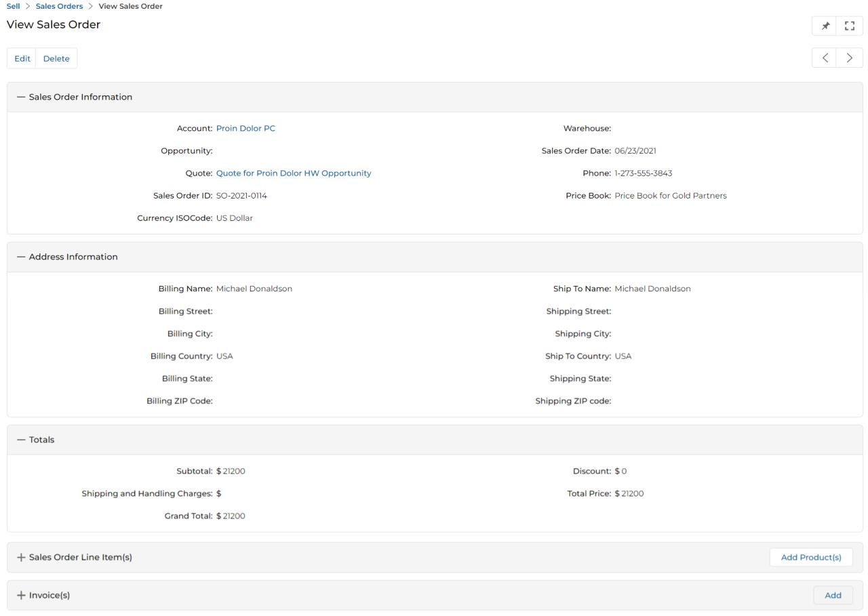The width and height of the screenshot is (868, 616).
Task: Select Ship To Country USA value
Action: click(623, 356)
